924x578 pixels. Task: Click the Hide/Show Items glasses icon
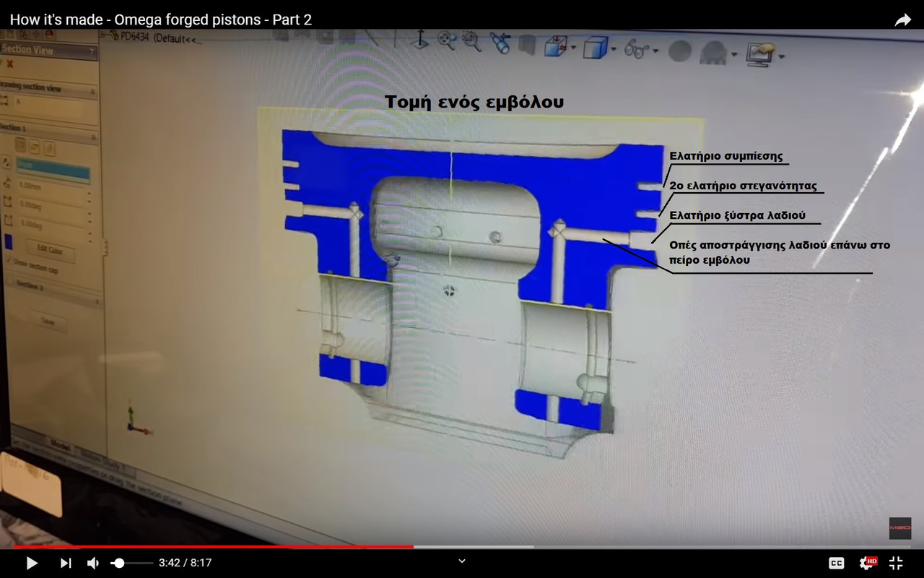[x=636, y=50]
